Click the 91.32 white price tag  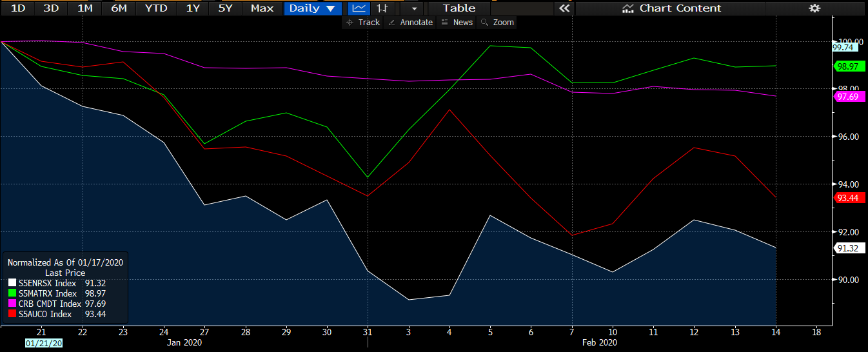[x=848, y=248]
